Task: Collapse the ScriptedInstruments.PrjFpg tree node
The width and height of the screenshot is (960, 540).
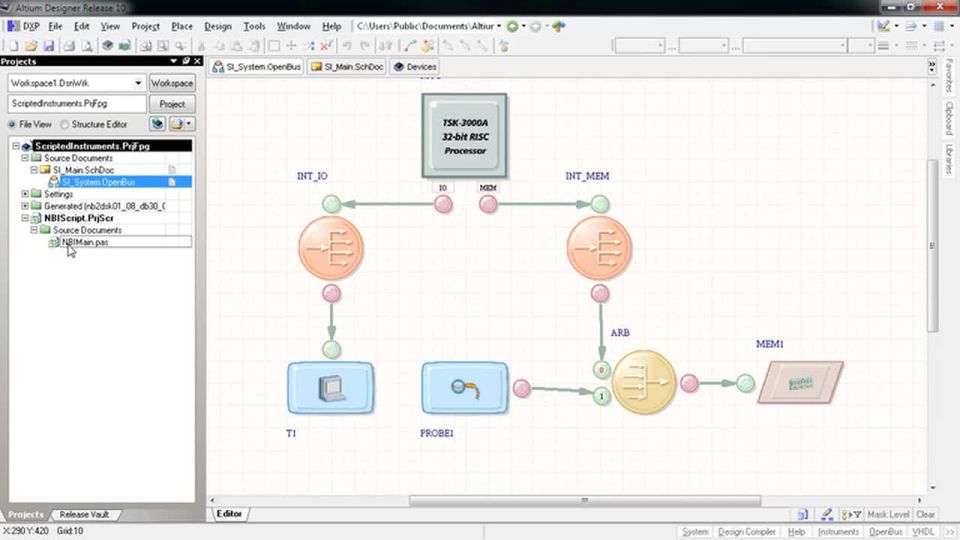Action: coord(16,146)
